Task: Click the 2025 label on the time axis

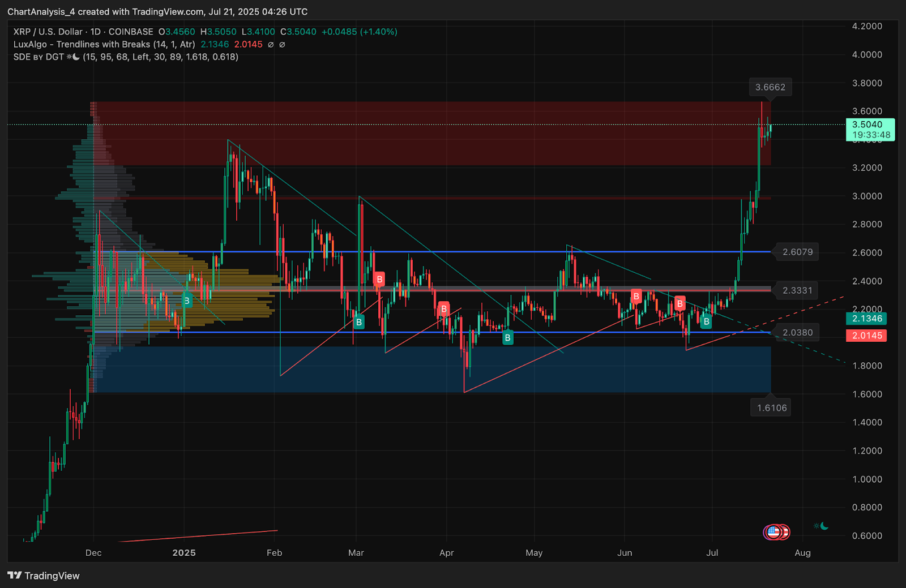Action: 184,553
